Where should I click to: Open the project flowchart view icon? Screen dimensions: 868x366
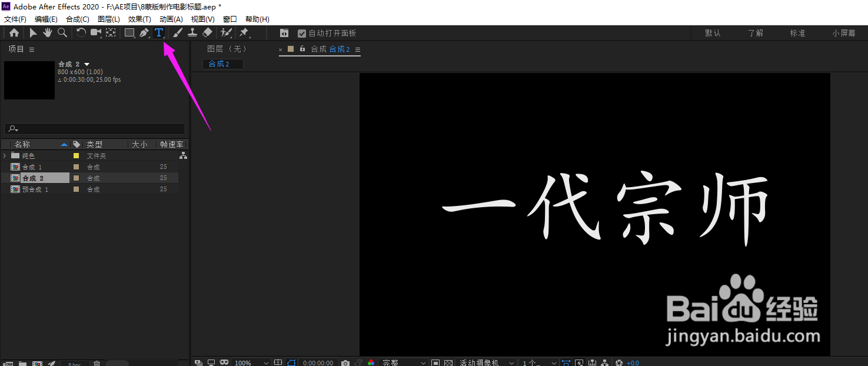(x=184, y=156)
